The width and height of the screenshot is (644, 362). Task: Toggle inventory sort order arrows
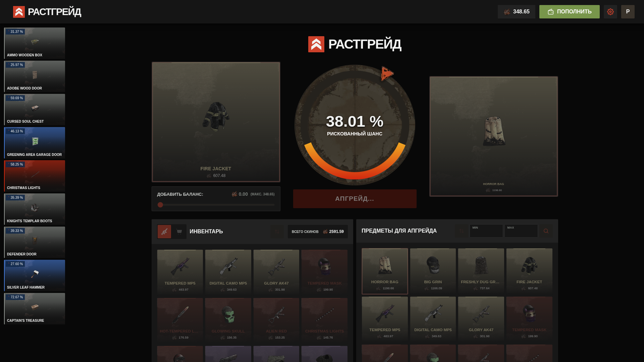[x=277, y=232]
